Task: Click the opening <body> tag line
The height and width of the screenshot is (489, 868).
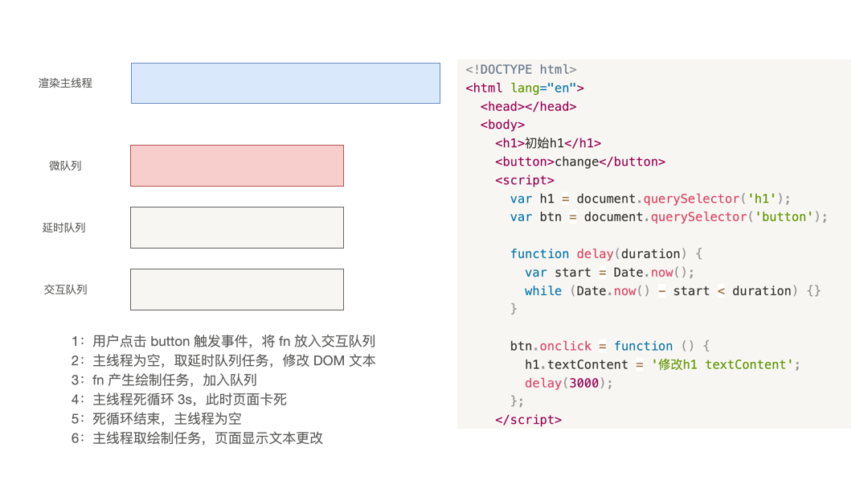Action: [502, 125]
